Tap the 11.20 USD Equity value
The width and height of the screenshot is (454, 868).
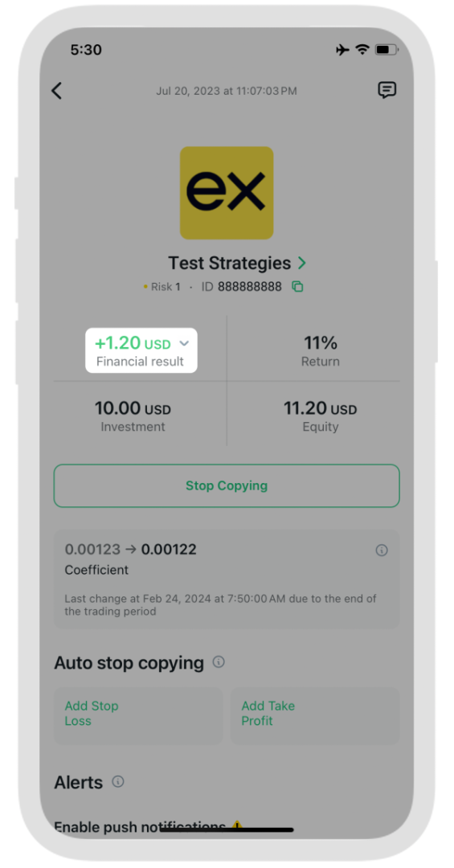coord(320,409)
